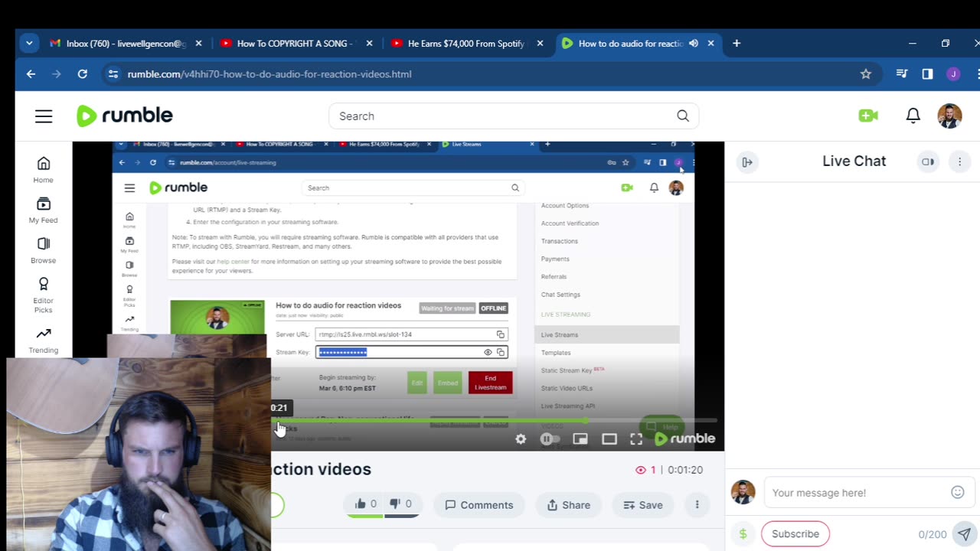Open video more actions menu
Image resolution: width=980 pixels, height=551 pixels.
point(697,505)
